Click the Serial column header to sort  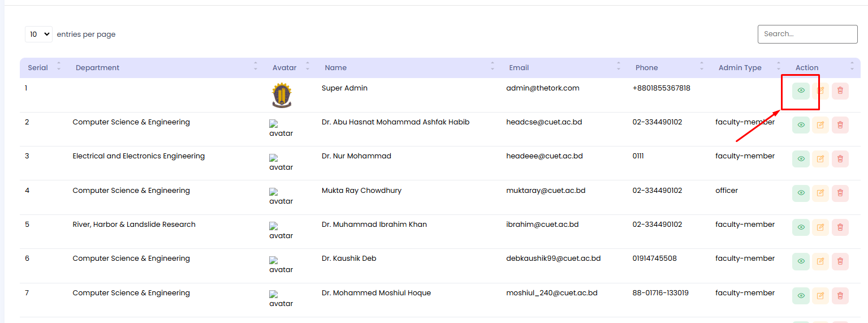(38, 68)
